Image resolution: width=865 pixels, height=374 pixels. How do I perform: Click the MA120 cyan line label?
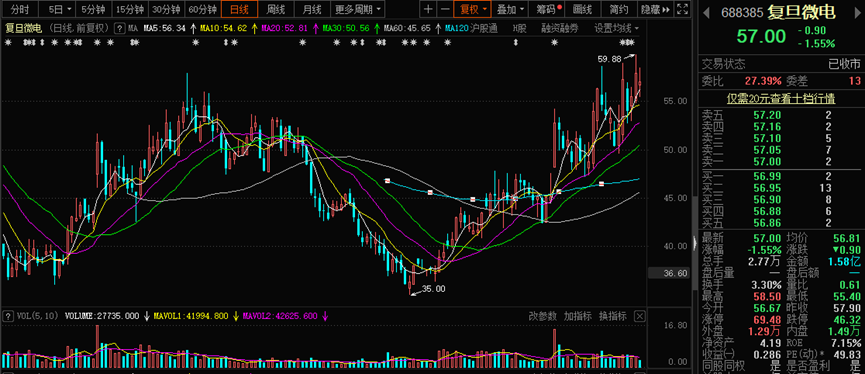click(x=456, y=28)
